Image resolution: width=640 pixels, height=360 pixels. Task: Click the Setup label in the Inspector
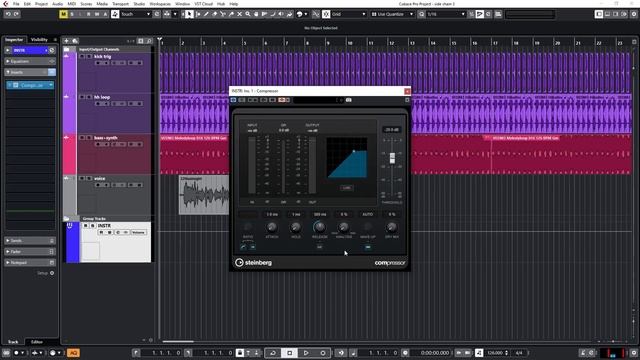click(42, 273)
